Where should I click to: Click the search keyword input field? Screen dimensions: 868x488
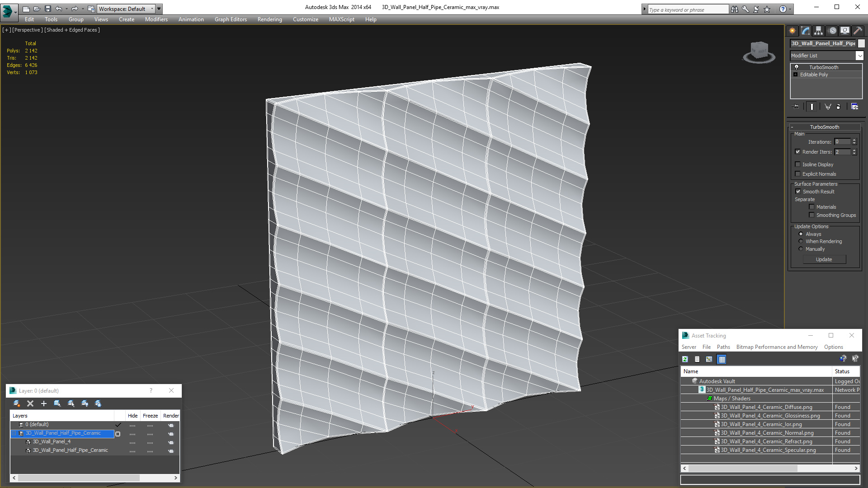tap(688, 9)
